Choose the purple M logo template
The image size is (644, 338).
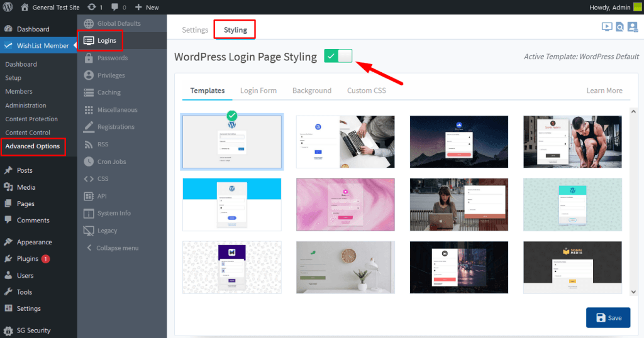[232, 268]
